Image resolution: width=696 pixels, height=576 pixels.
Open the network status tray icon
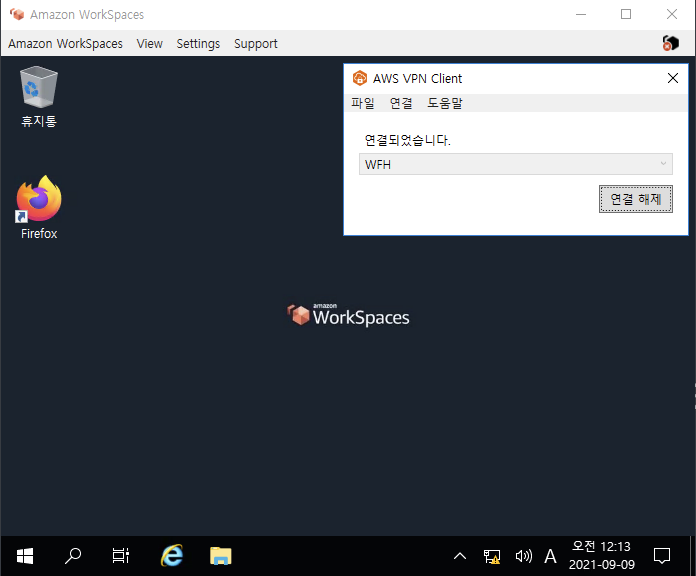[492, 556]
